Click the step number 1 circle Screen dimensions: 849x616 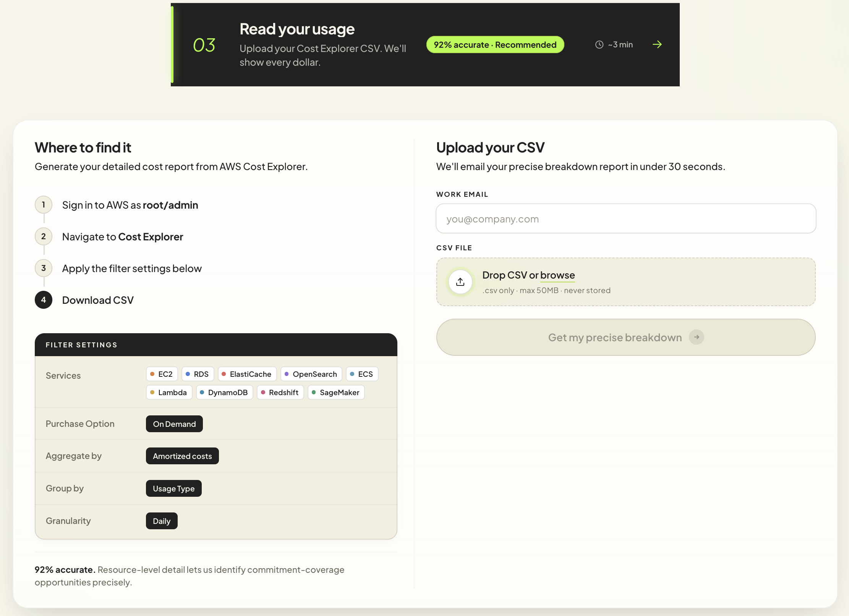44,205
